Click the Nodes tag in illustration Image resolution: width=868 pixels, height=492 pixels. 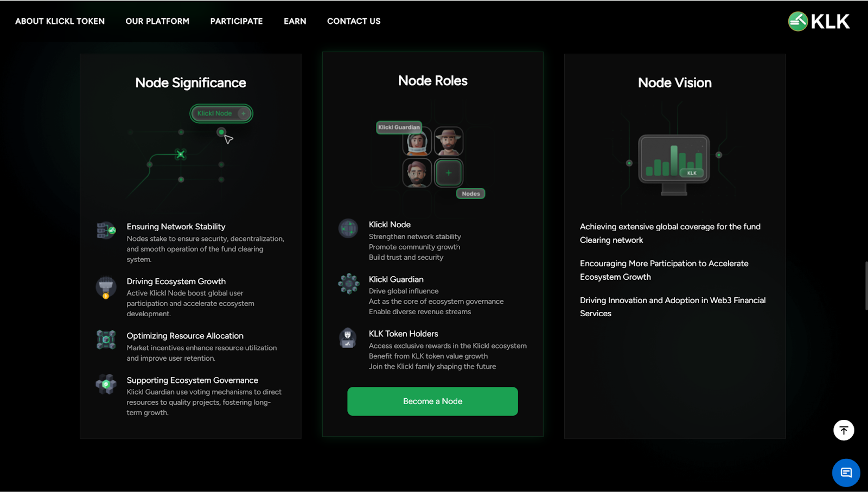pos(471,194)
